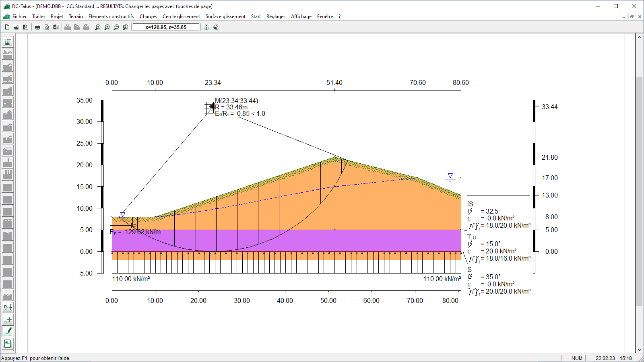Close the inner document window
Screen dimensions: 644x362
[x=640, y=16]
